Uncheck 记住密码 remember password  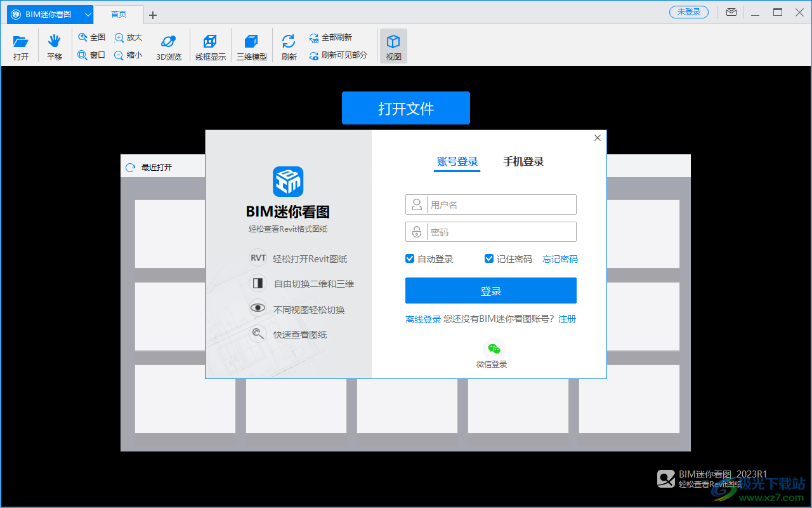point(489,258)
